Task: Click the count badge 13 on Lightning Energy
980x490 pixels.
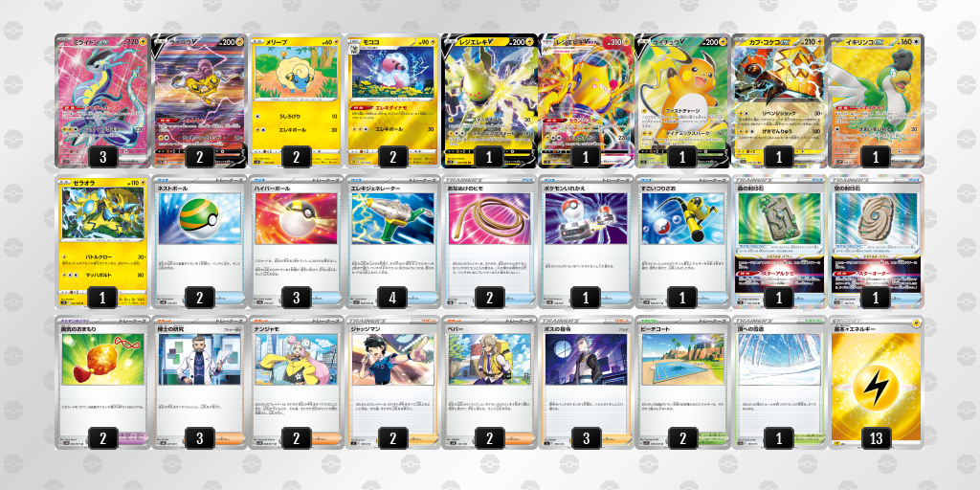Action: (877, 438)
